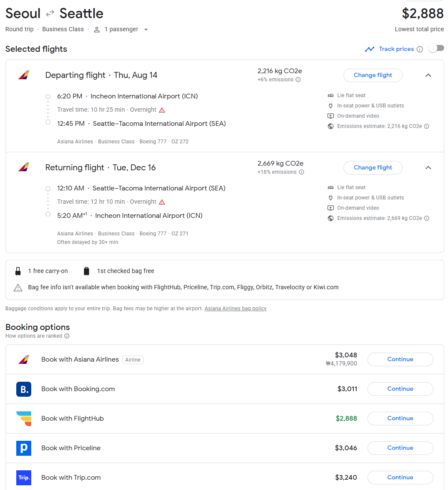Click on-demand video icon for departing flight
The image size is (448, 490).
click(x=330, y=116)
